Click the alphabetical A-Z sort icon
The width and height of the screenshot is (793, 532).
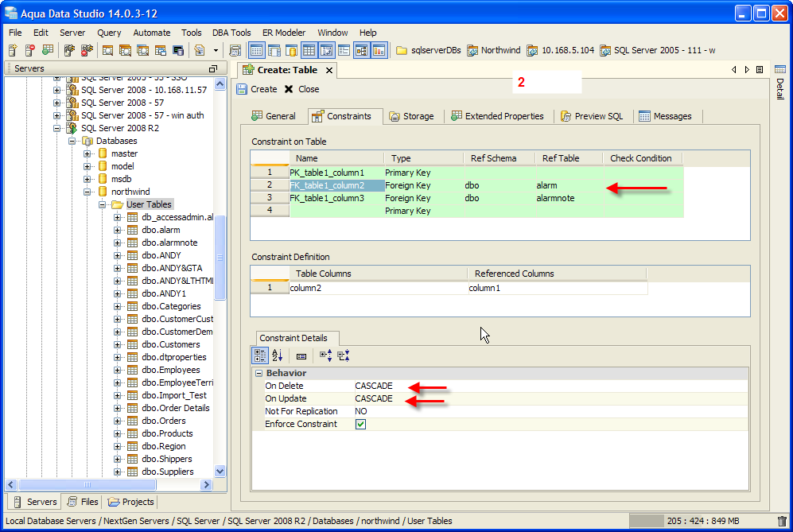[x=277, y=355]
